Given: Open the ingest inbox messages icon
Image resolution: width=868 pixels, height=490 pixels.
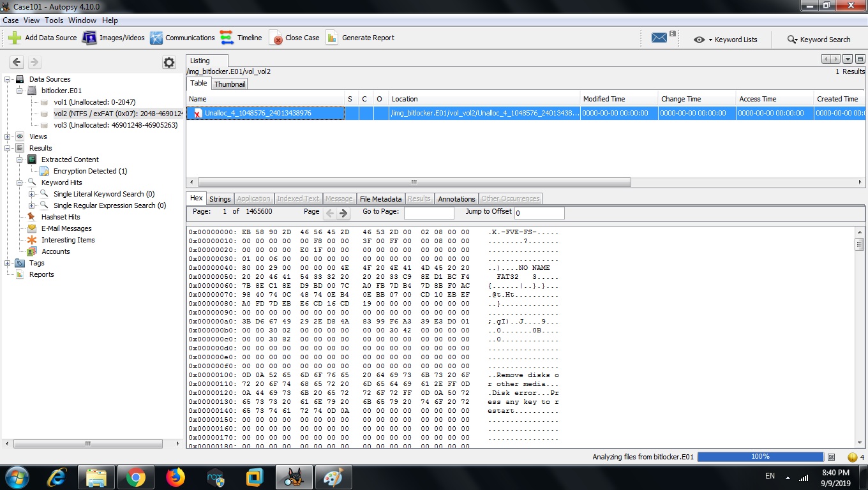Looking at the screenshot, I should coord(659,37).
